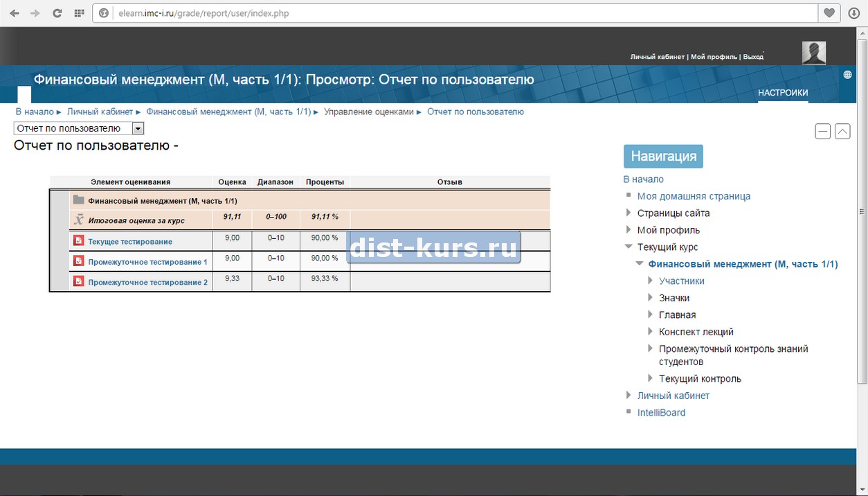Image resolution: width=868 pixels, height=496 pixels.
Task: Expand Мой профиль tree node
Action: point(629,229)
